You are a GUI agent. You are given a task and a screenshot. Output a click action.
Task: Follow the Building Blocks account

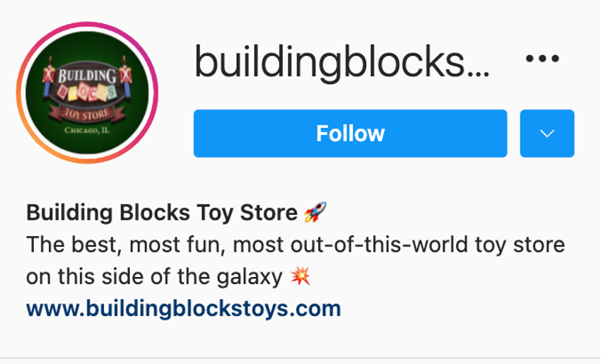click(x=350, y=134)
